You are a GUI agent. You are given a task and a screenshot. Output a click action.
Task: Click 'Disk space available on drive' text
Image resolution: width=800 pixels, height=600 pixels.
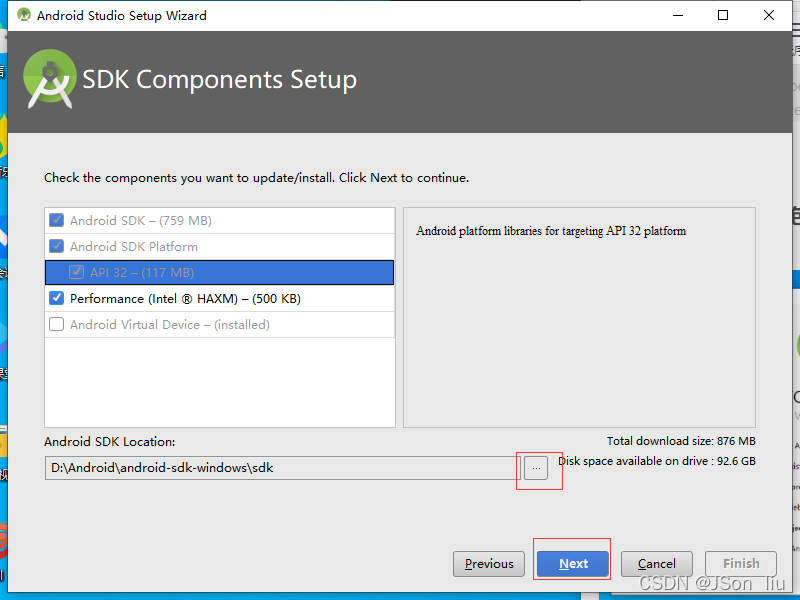(x=657, y=461)
